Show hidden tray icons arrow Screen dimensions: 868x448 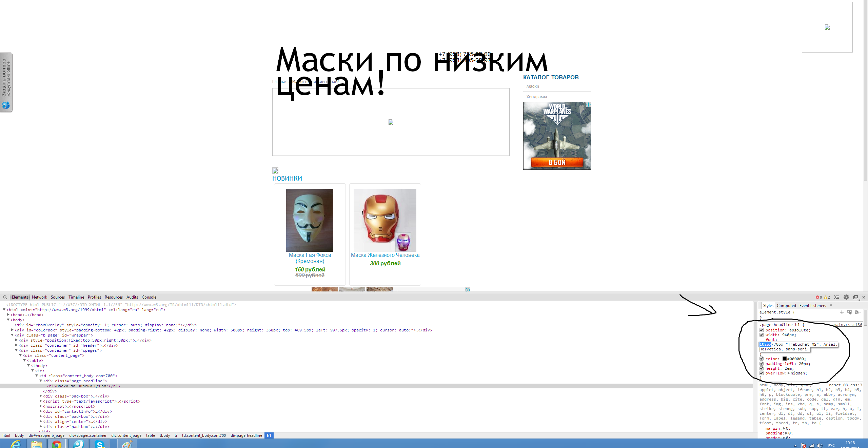point(795,445)
